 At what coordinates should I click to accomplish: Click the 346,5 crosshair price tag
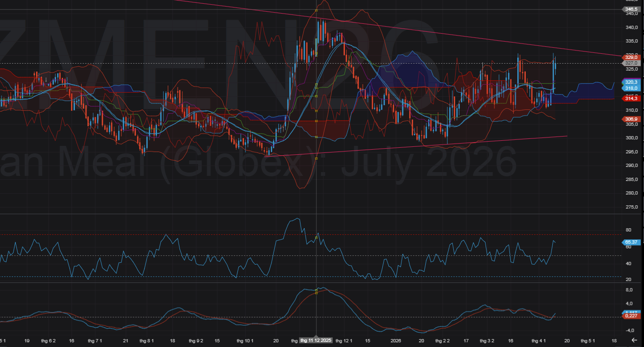point(630,9)
